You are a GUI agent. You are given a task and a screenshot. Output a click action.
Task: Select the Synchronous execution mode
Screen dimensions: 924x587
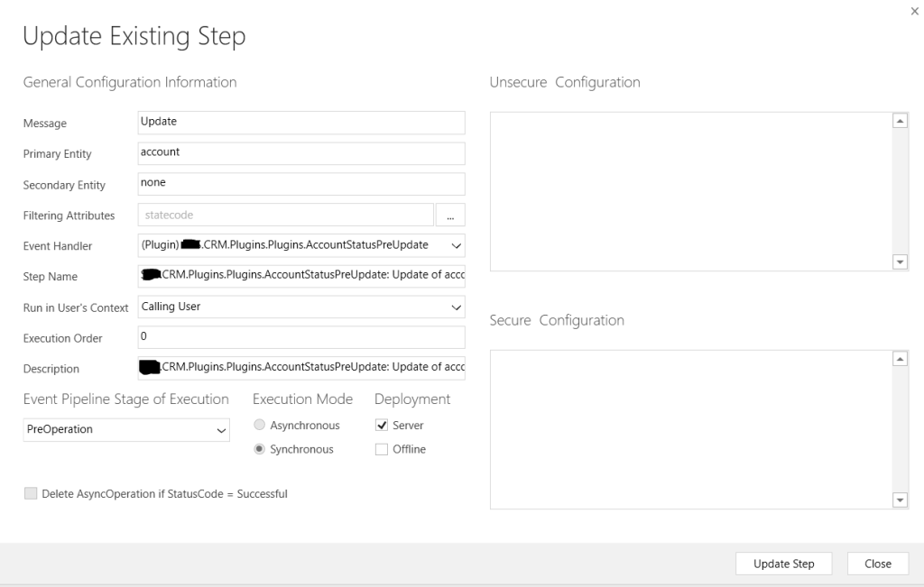click(x=260, y=449)
